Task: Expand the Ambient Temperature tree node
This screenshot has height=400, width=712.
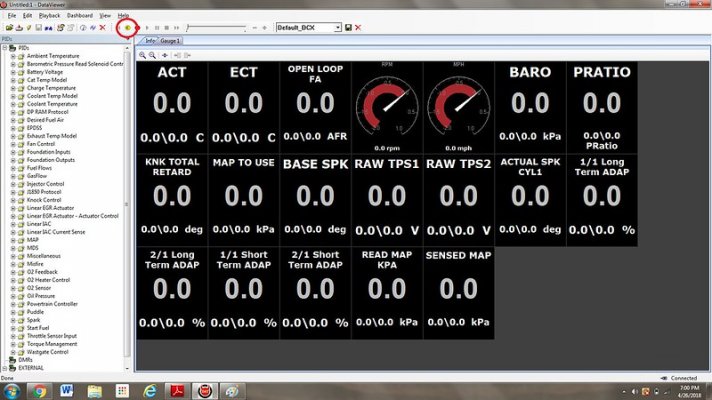Action: (13, 56)
